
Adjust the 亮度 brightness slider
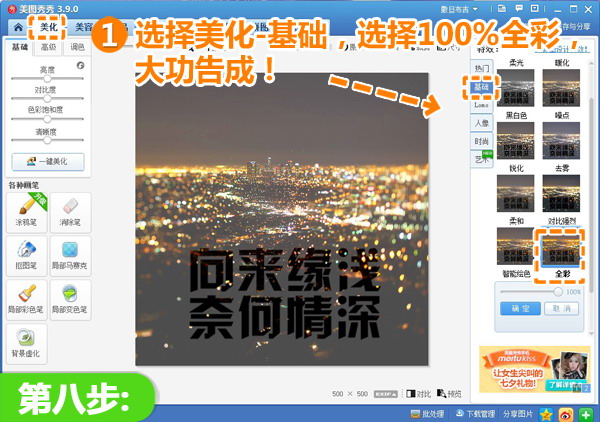[x=47, y=78]
